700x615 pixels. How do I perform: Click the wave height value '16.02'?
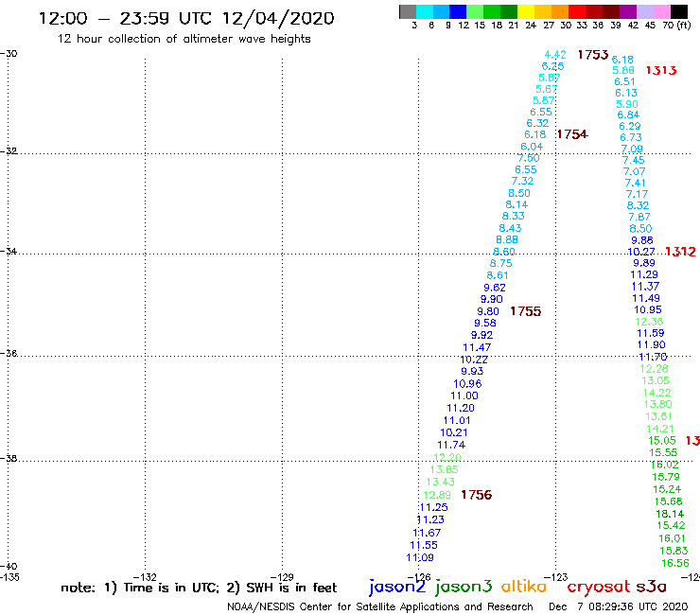[x=664, y=465]
